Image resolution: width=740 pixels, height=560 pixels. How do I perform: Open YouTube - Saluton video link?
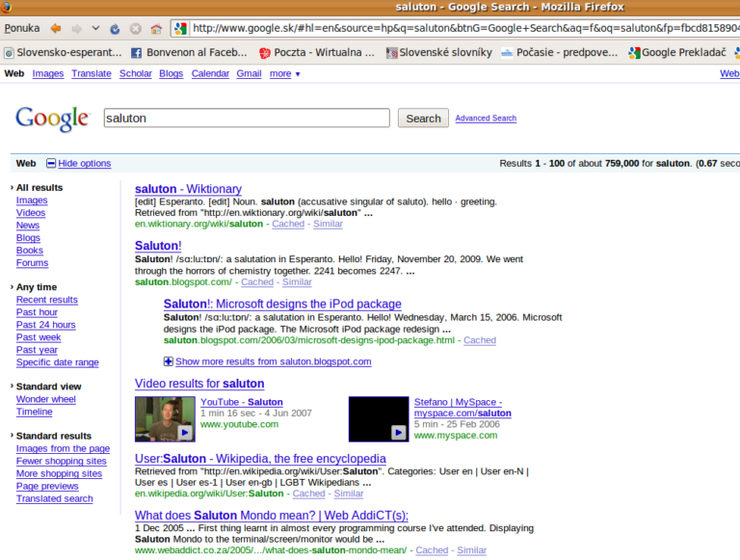242,402
